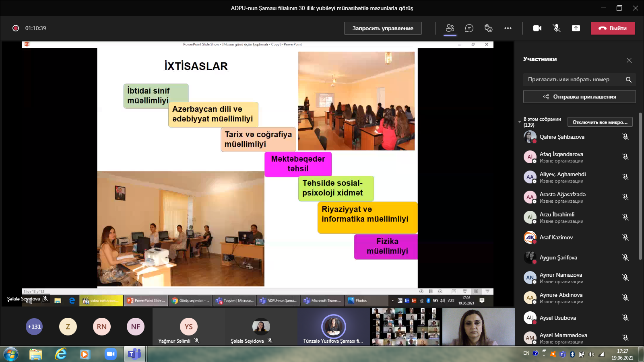
Task: Open the meeting chat icon
Action: [x=469, y=28]
